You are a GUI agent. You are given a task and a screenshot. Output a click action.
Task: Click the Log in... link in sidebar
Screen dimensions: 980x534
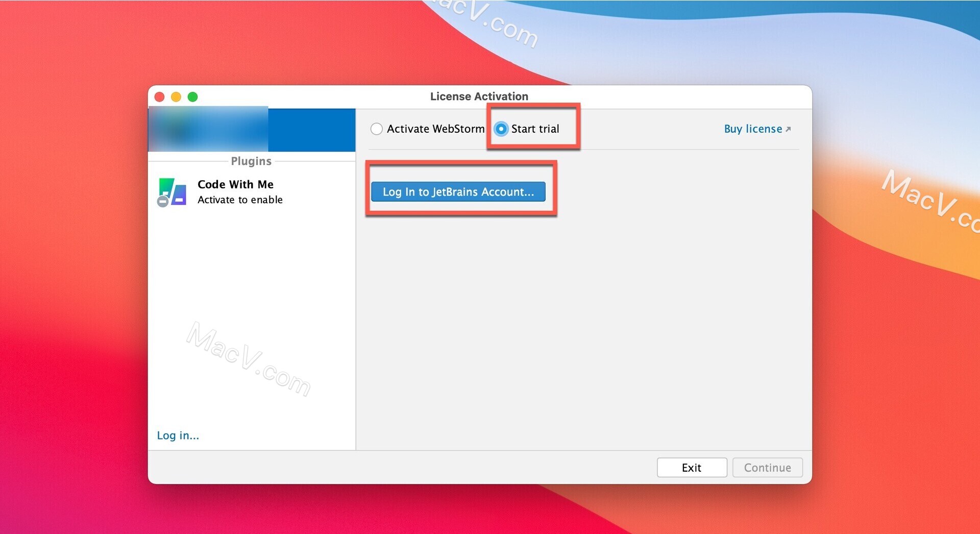click(178, 435)
